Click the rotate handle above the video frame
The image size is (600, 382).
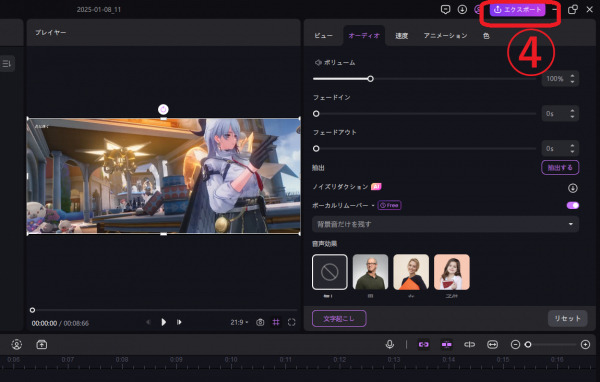click(163, 109)
